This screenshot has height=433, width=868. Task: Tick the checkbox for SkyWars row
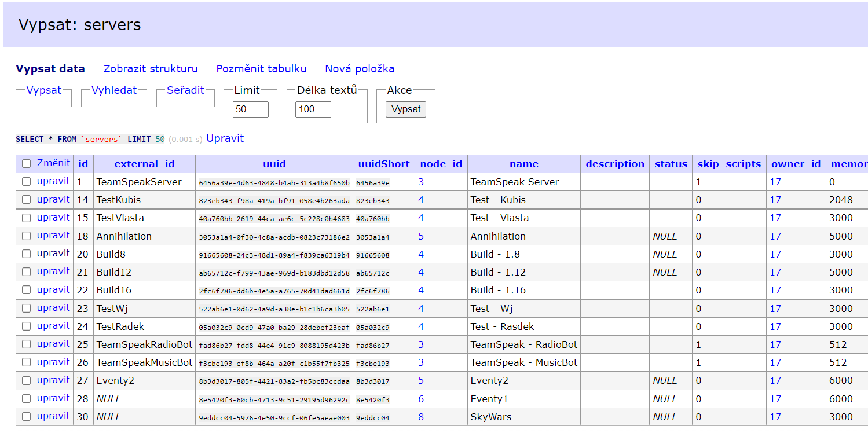(x=26, y=417)
